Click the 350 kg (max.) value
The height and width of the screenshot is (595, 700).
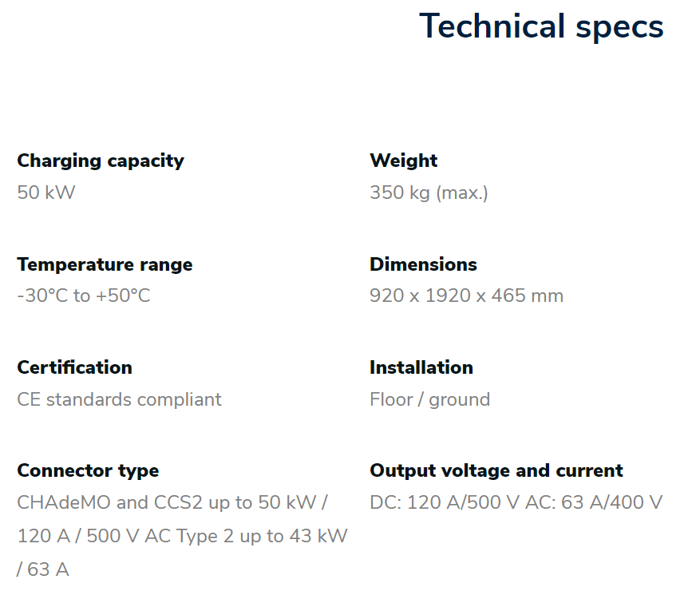tap(429, 193)
